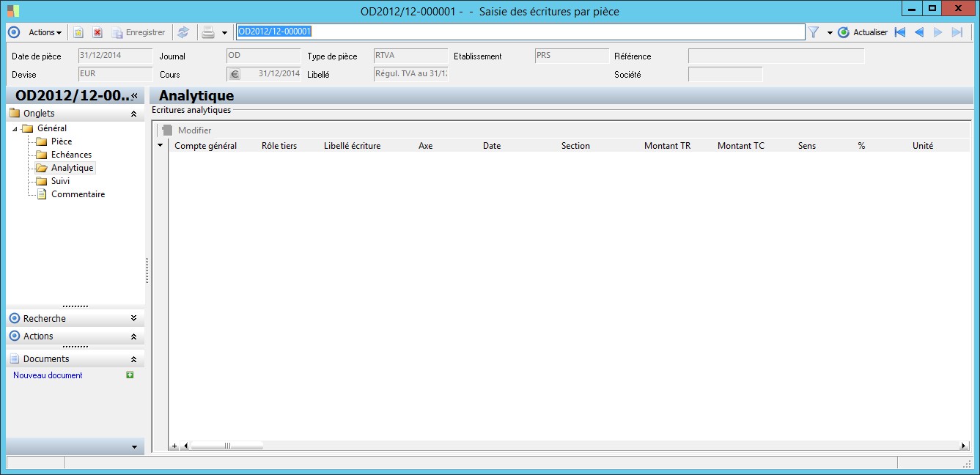
Task: Click the Date column header
Action: click(492, 146)
